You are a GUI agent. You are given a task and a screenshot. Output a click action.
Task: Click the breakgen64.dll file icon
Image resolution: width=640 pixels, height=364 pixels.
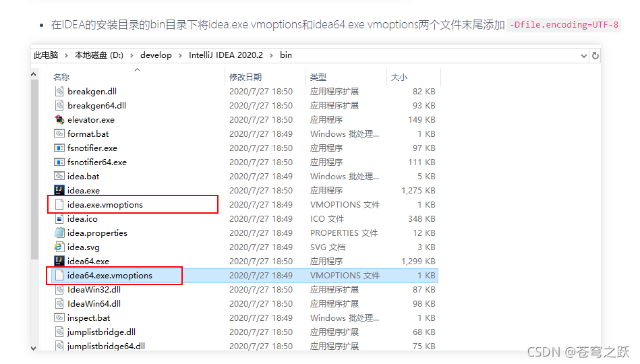coord(59,106)
